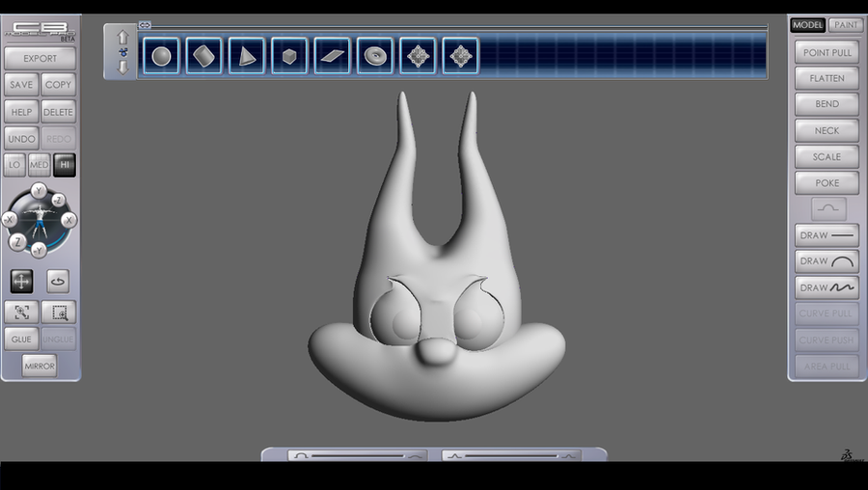The width and height of the screenshot is (868, 490).
Task: Add a sphere primitive from shelf
Action: pyautogui.click(x=161, y=56)
